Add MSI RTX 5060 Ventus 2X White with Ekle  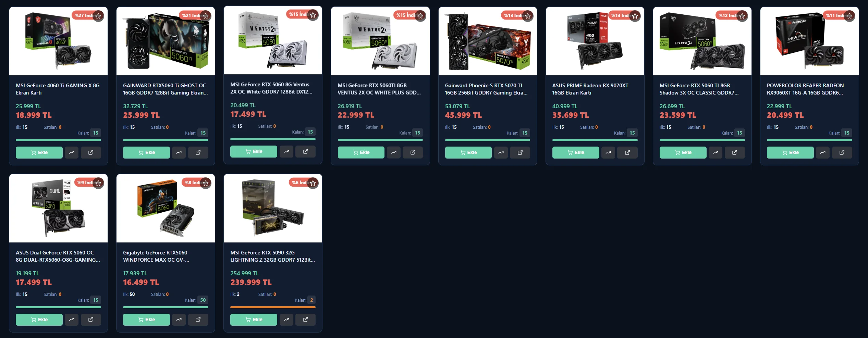point(254,151)
